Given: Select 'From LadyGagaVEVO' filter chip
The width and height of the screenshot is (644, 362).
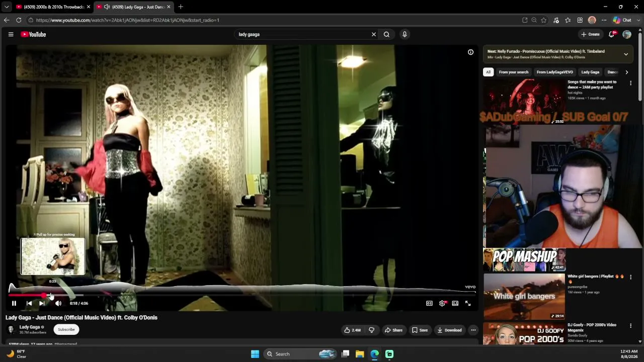Looking at the screenshot, I should [554, 72].
